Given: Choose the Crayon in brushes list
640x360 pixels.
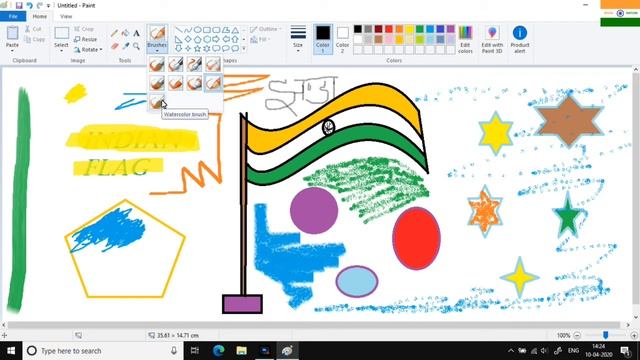Looking at the screenshot, I should point(176,83).
